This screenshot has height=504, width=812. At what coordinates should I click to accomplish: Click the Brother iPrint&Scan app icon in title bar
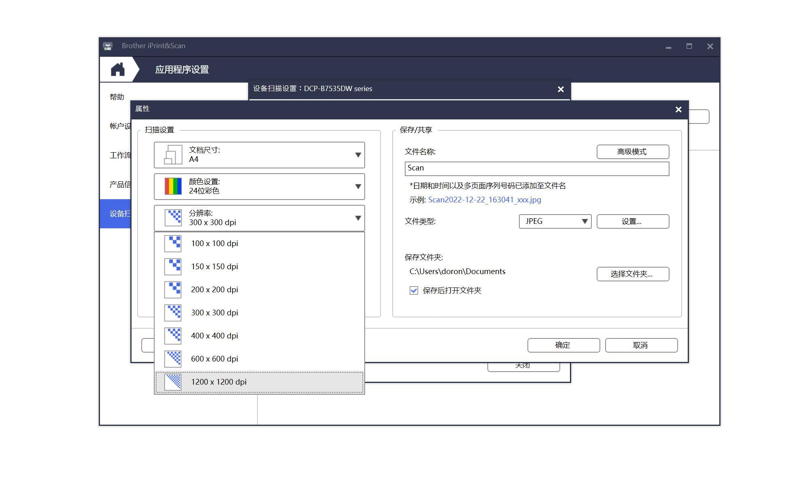108,46
